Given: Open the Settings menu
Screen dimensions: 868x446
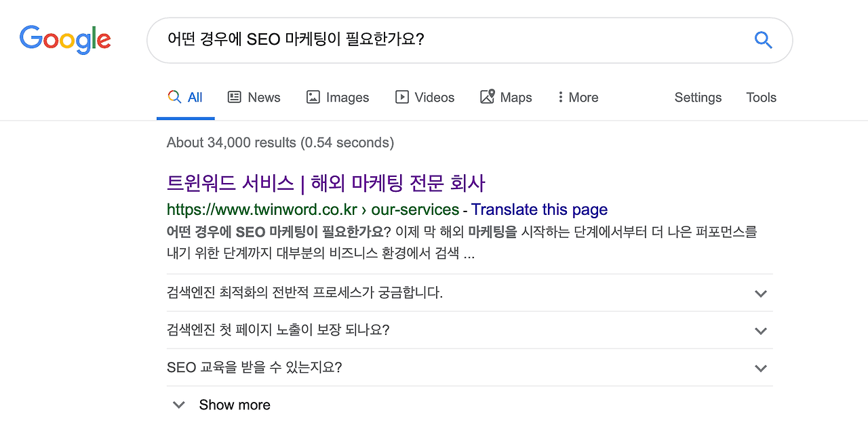Looking at the screenshot, I should click(x=698, y=98).
